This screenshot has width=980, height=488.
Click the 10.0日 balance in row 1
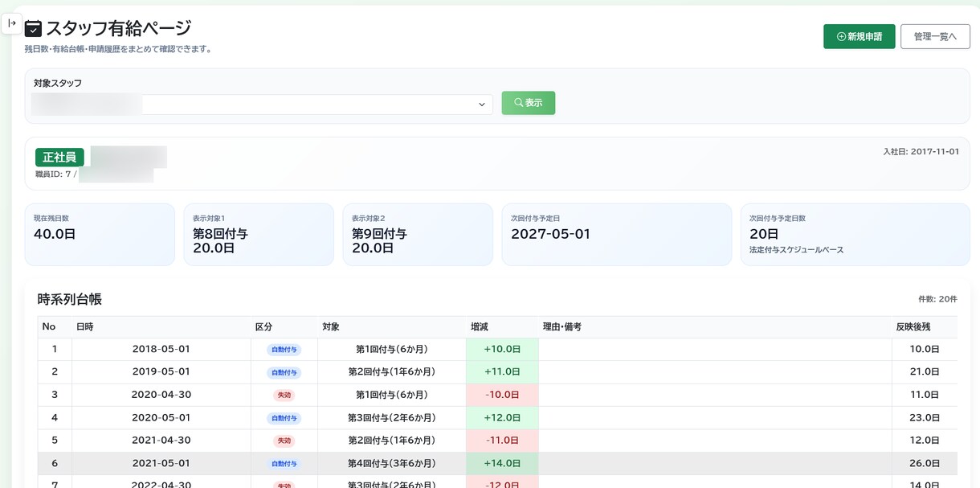pos(925,349)
